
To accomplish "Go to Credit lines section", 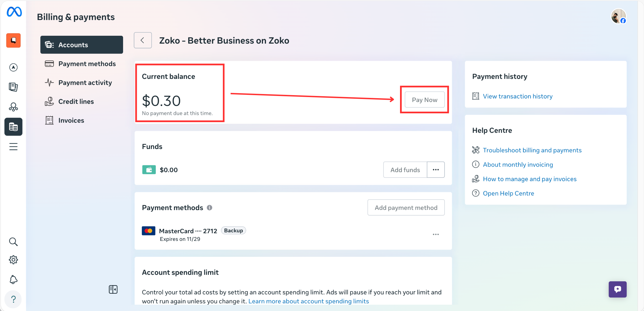I will pos(76,101).
